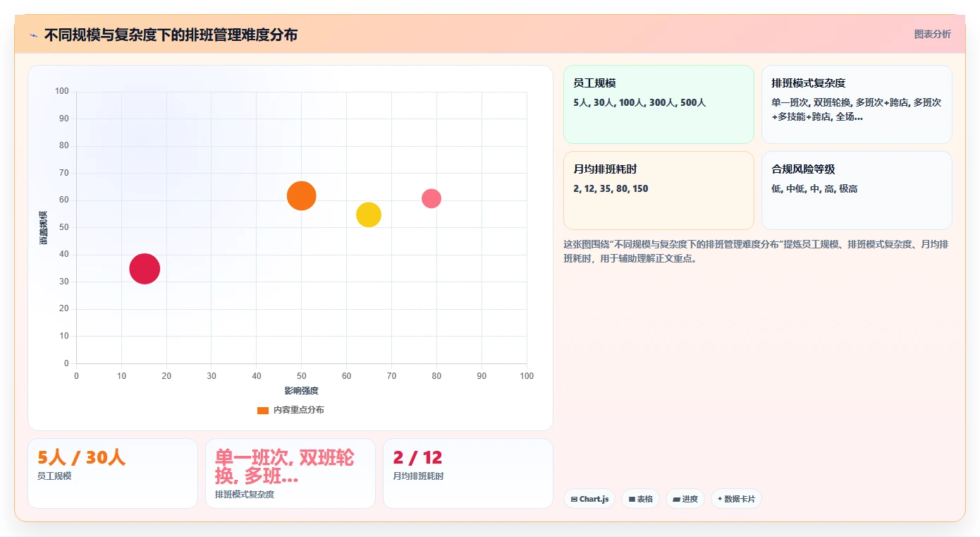Click the pink bubble on the chart
The width and height of the screenshot is (980, 537).
[431, 198]
